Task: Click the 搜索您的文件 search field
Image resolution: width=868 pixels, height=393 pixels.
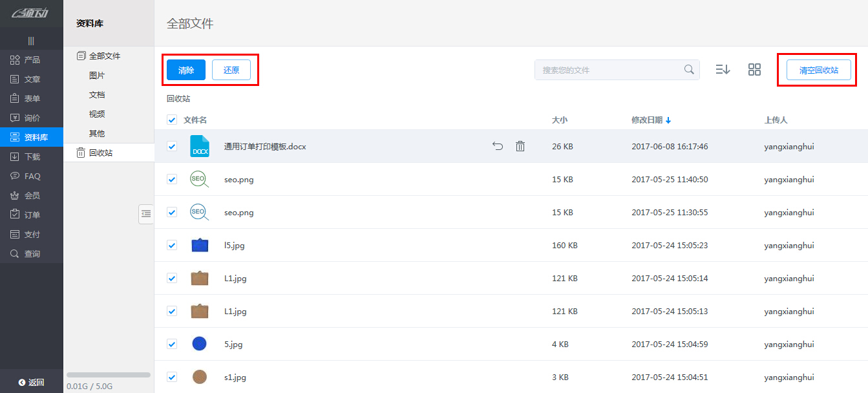Action: tap(608, 70)
